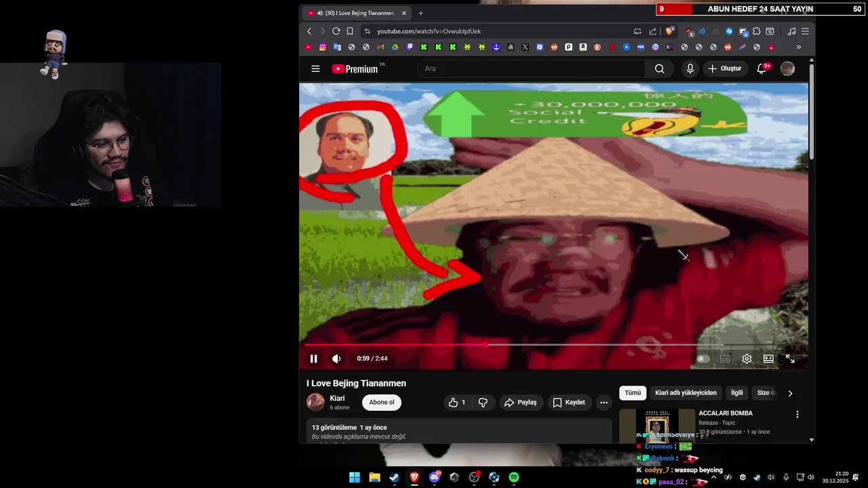Screen dimensions: 868x488
Task: Show hidden bookmarks with the double chevron
Action: 798,47
